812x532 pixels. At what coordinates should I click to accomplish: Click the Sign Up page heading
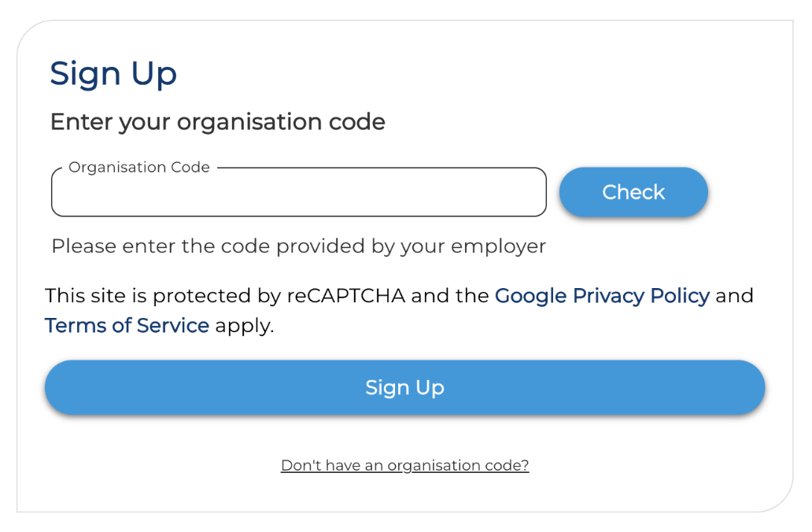coord(113,73)
